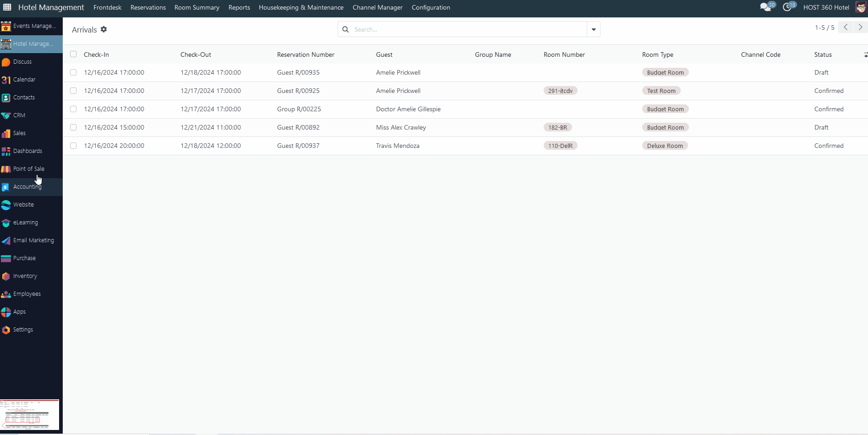Open Website app in sidebar
The image size is (868, 435).
coord(31,205)
